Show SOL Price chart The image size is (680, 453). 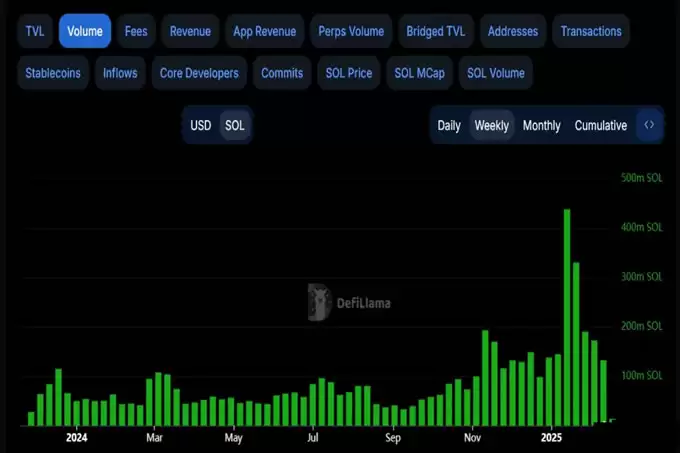coord(349,73)
